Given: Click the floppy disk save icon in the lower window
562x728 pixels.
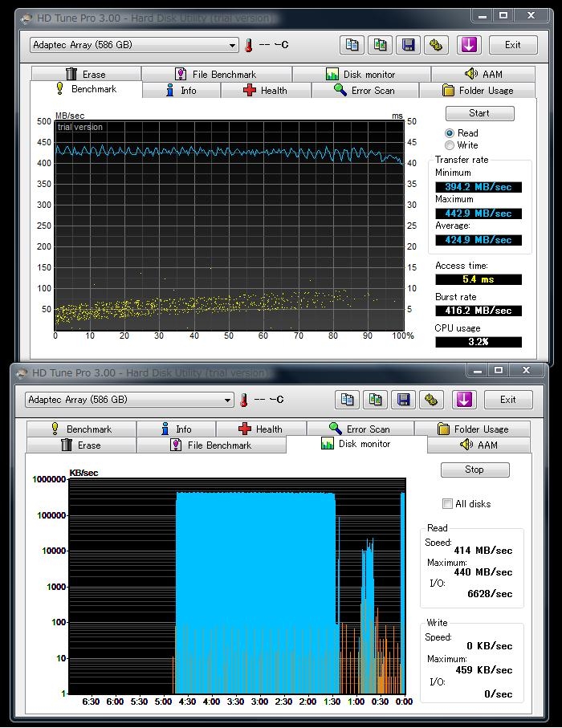Looking at the screenshot, I should click(x=404, y=399).
